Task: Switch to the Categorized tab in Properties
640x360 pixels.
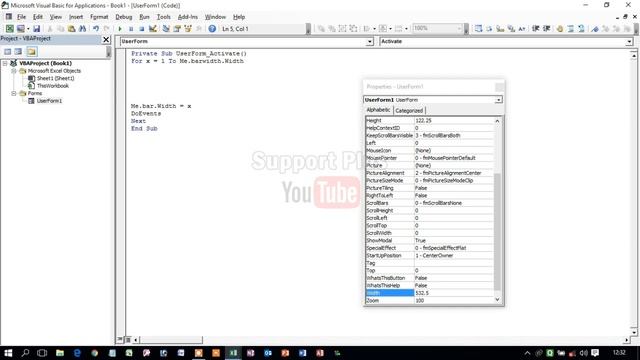Action: point(409,111)
